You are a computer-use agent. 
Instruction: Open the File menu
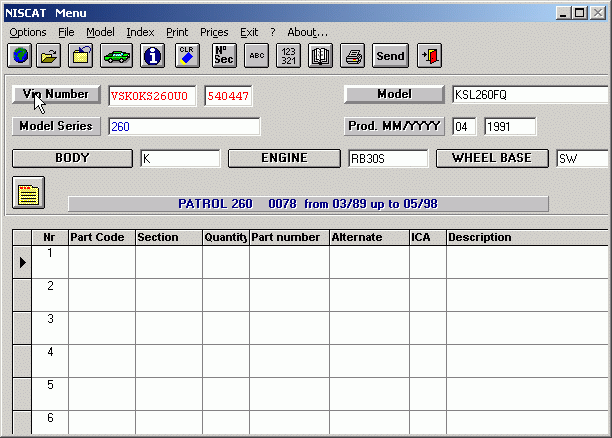tap(66, 32)
